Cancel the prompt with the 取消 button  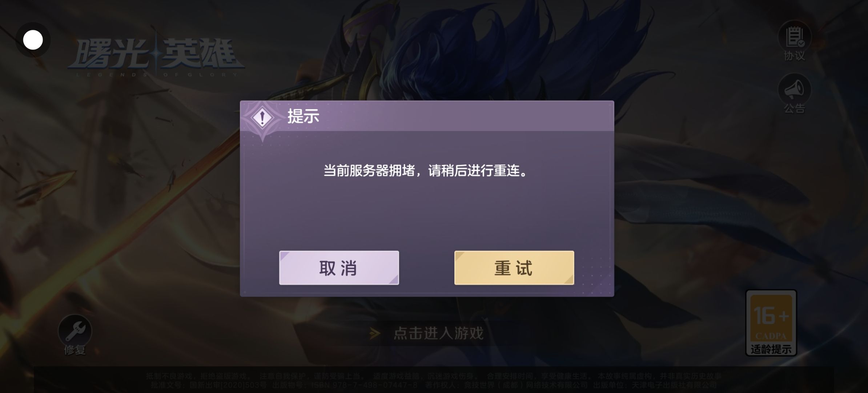coord(339,268)
